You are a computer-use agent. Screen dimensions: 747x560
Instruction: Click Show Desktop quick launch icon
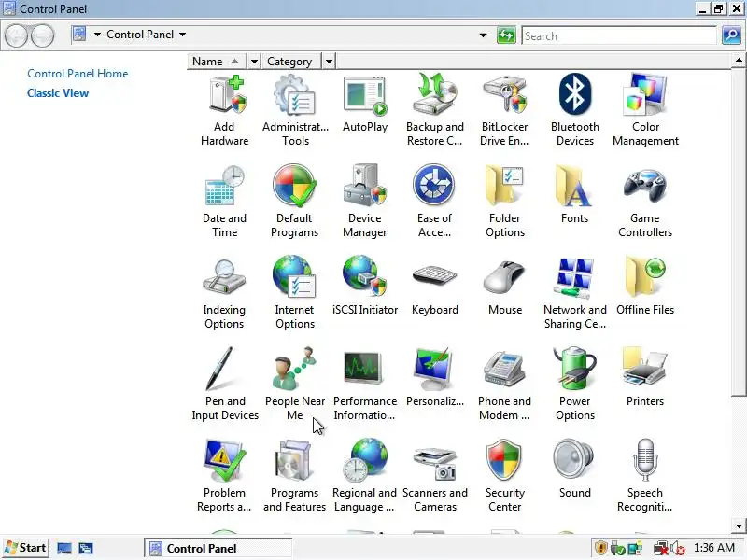pyautogui.click(x=64, y=549)
